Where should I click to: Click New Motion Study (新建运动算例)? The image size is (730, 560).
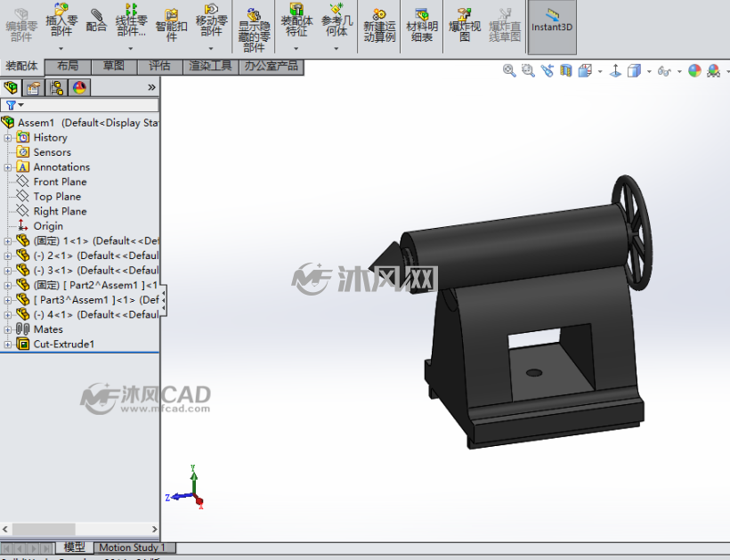tap(379, 26)
